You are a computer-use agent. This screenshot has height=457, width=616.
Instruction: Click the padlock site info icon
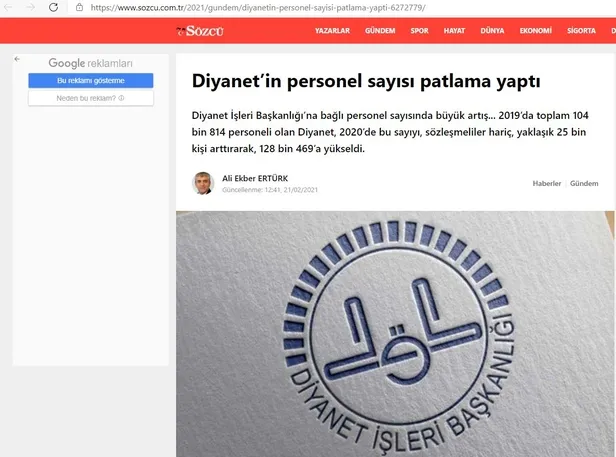tap(79, 7)
